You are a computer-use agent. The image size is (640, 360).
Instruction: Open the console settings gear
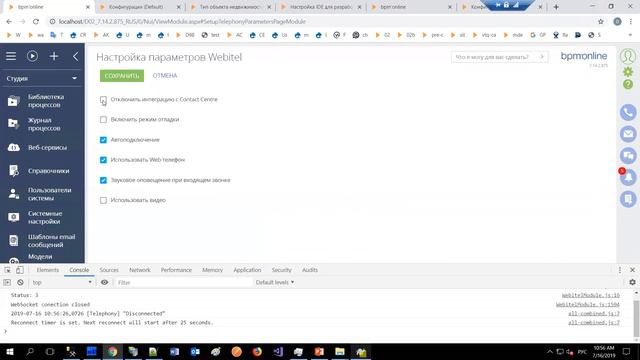coord(632,282)
